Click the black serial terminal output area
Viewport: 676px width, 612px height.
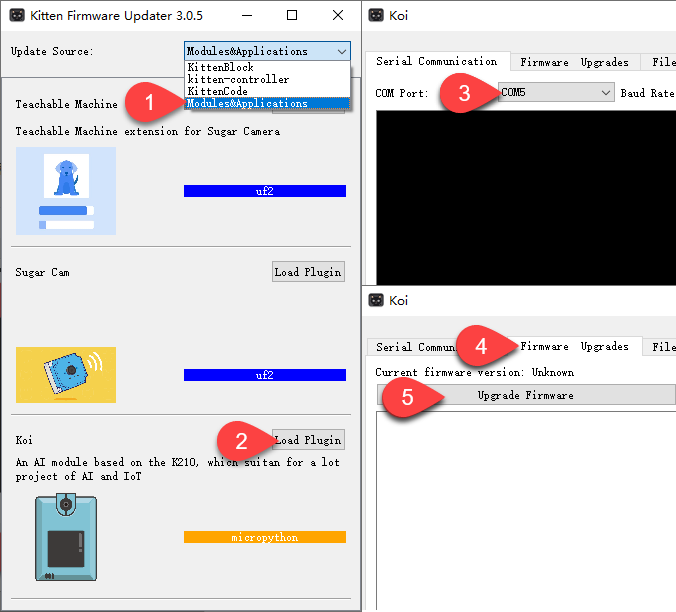526,197
